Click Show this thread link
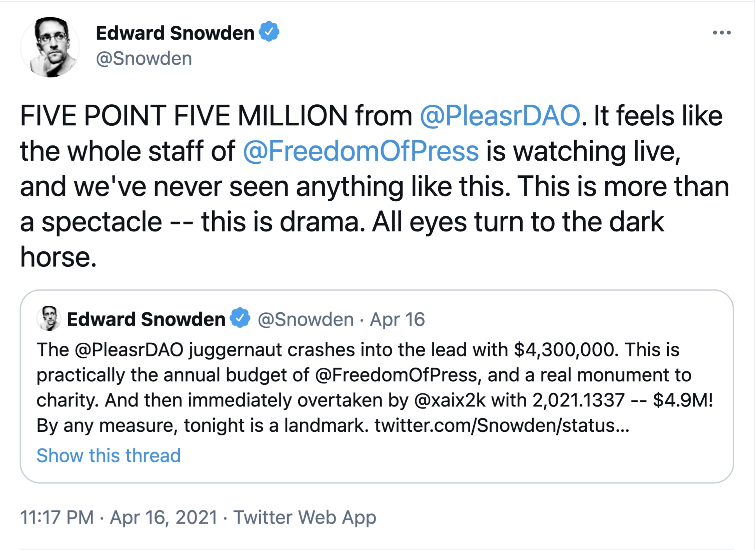Viewport: 756px width, 550px height. tap(109, 455)
